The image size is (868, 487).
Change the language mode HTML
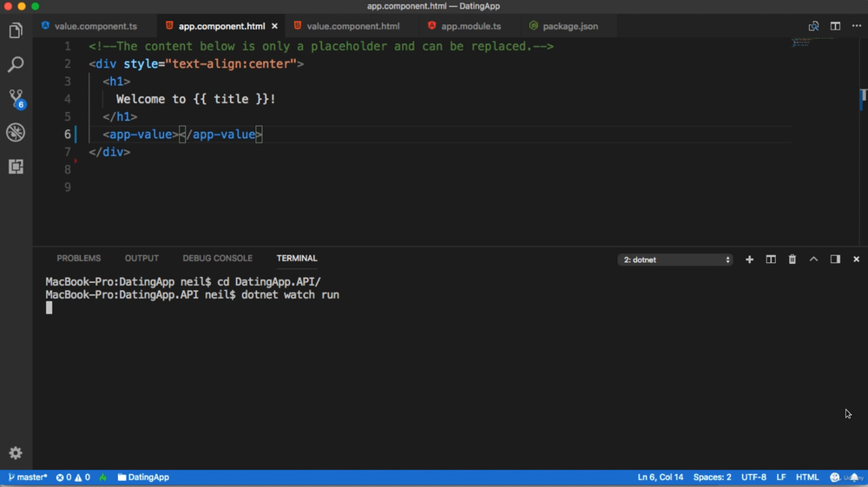[x=807, y=477]
